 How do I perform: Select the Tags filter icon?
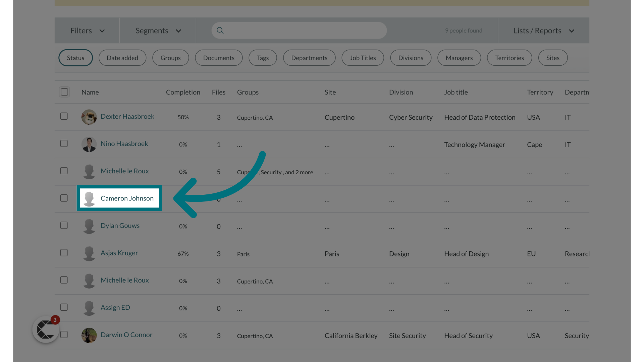click(263, 57)
